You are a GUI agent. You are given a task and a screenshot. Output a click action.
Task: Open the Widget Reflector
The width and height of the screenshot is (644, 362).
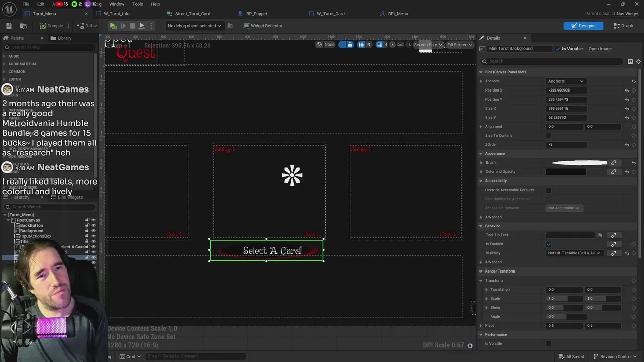[x=263, y=26]
